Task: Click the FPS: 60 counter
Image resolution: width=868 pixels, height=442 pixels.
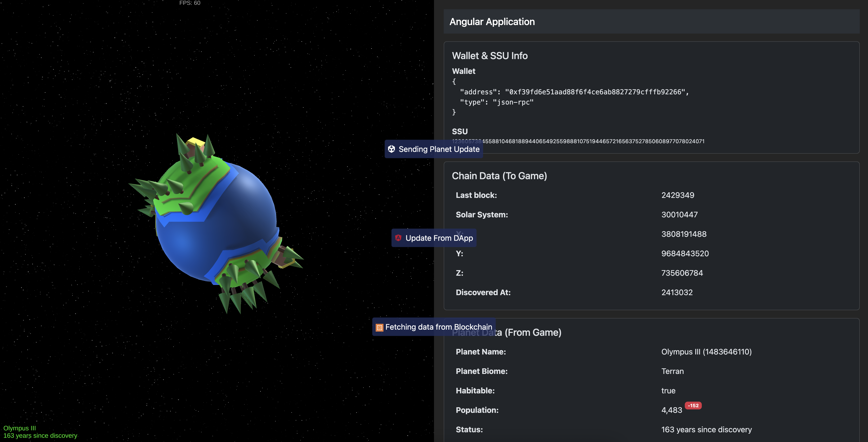Action: [x=190, y=3]
